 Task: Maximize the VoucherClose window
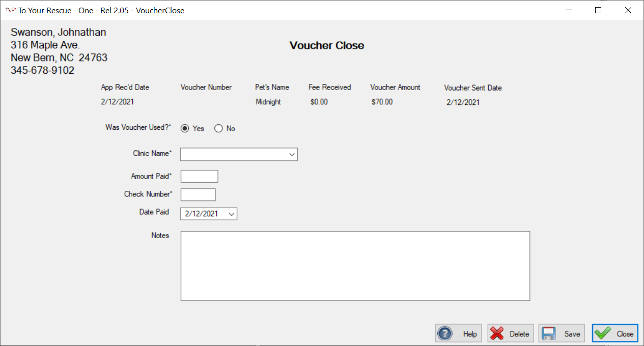598,10
